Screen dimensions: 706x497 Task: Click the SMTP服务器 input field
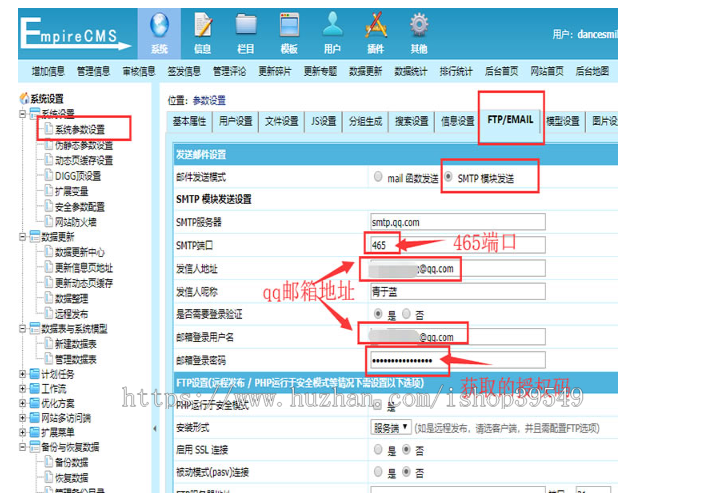pos(458,222)
